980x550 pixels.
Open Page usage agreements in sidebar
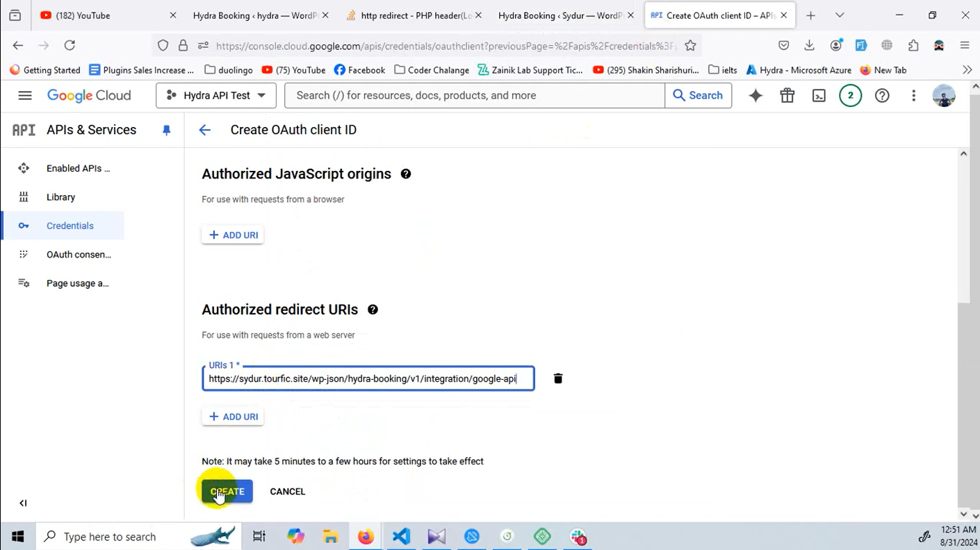(x=64, y=283)
